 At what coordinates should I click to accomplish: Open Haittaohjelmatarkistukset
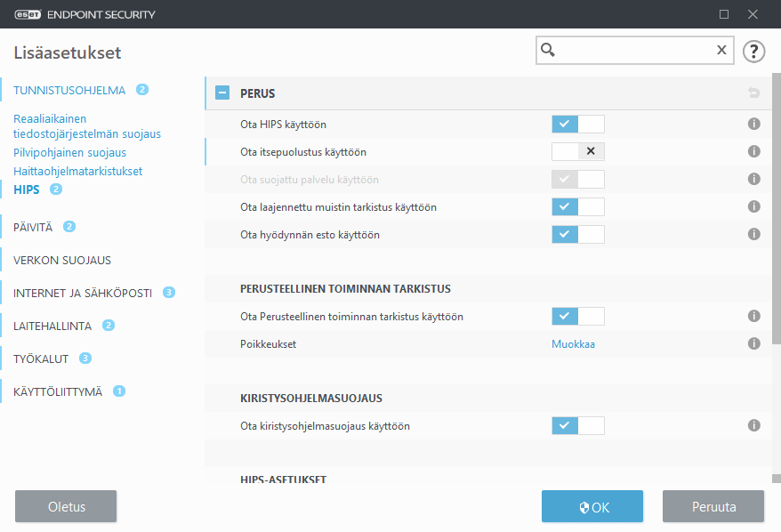tap(77, 172)
